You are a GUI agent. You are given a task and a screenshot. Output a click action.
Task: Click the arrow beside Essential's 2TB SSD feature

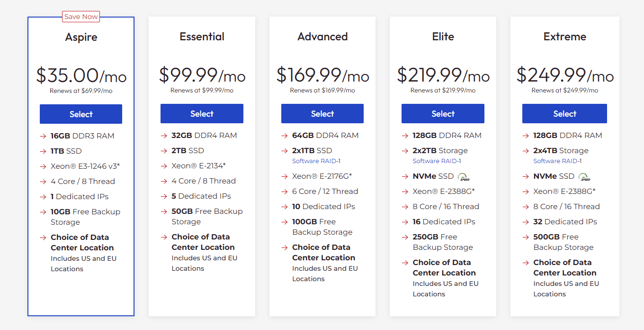[x=163, y=150]
